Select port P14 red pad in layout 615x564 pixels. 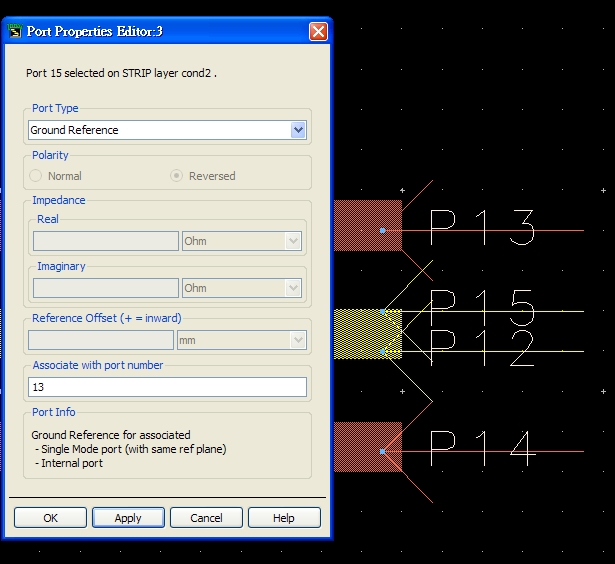click(368, 447)
